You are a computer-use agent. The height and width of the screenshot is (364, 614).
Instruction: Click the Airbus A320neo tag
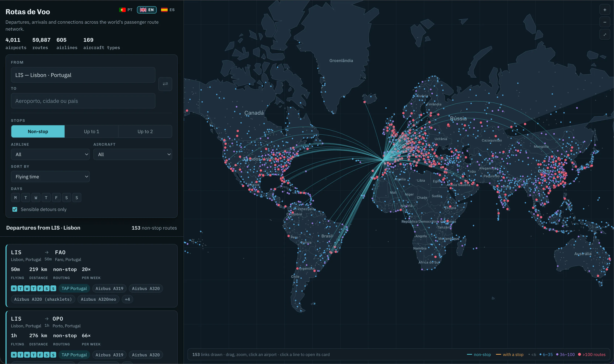98,299
